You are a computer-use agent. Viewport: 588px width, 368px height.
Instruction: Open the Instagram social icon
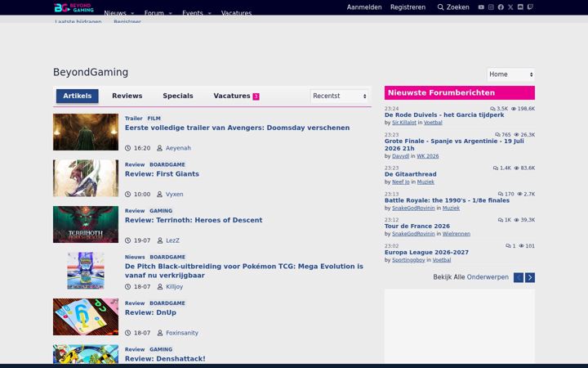coord(491,7)
